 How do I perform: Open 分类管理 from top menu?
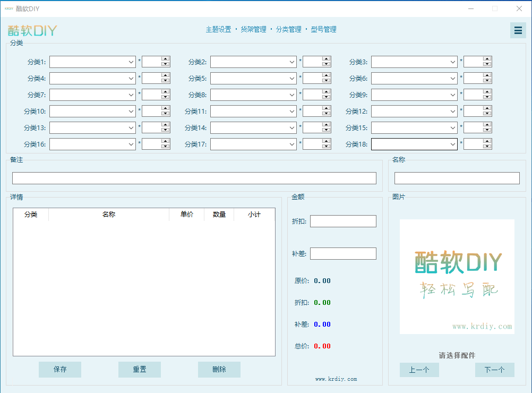click(288, 30)
